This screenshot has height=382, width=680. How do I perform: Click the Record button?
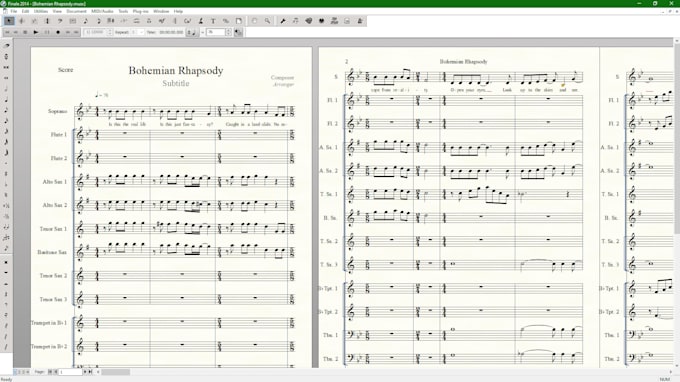(58, 32)
